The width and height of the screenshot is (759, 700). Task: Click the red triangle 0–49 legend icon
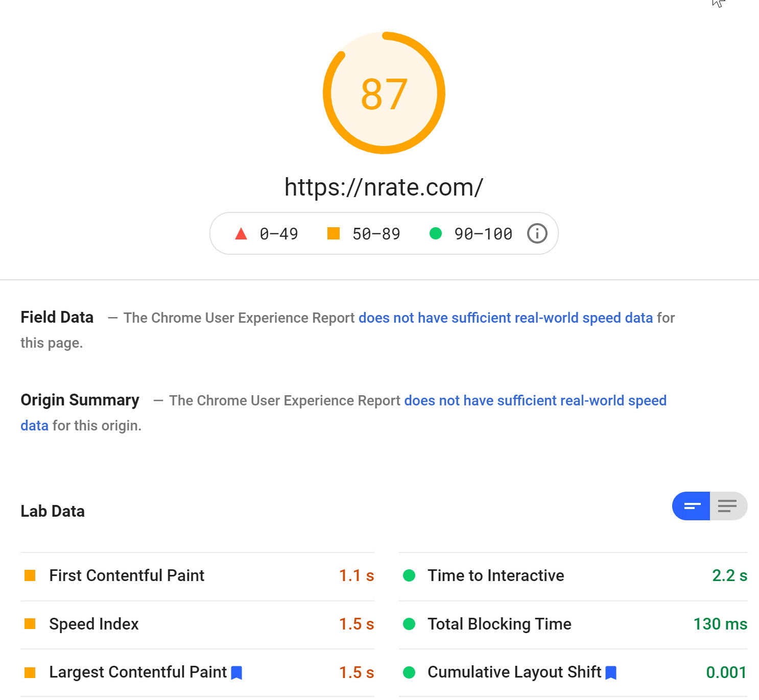tap(241, 234)
